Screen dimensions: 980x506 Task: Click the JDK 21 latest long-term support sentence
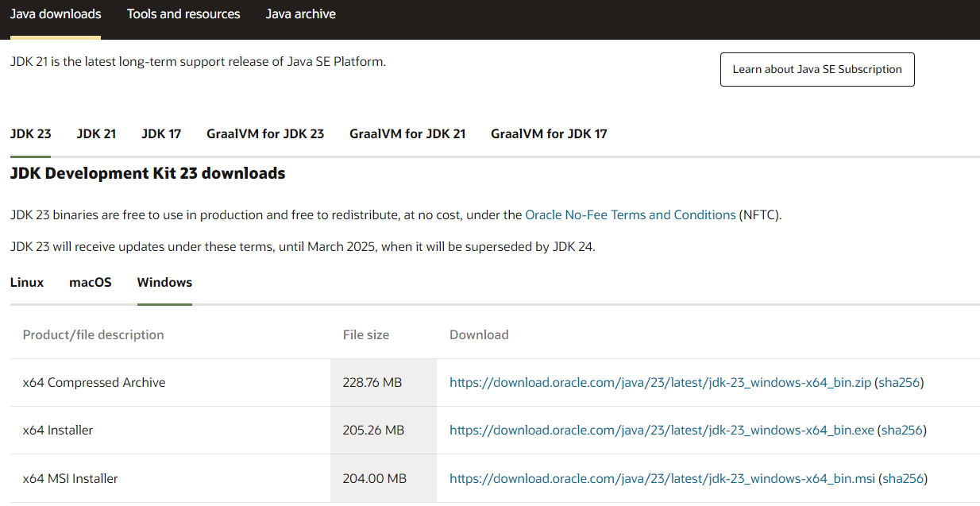[x=198, y=61]
